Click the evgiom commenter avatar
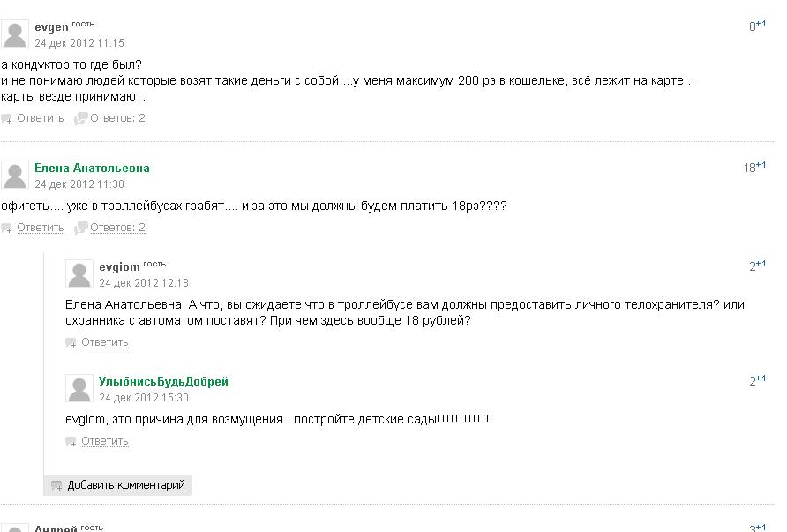The image size is (787, 532). click(x=79, y=274)
